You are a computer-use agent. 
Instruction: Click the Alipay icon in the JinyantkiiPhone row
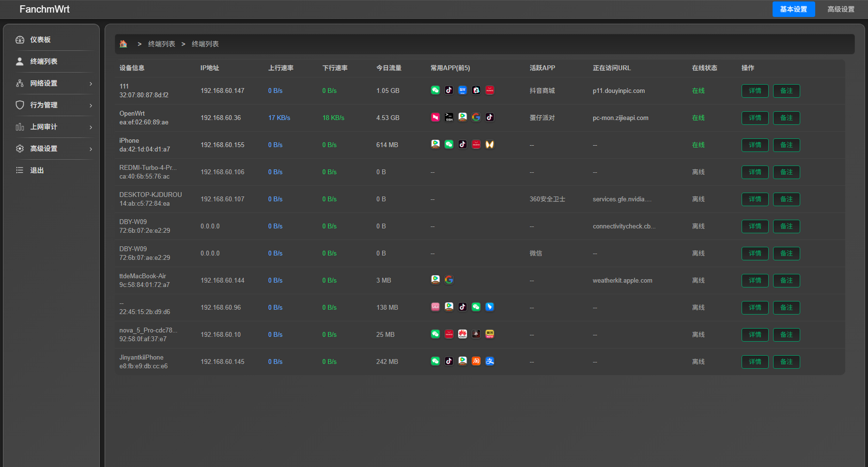coord(490,361)
